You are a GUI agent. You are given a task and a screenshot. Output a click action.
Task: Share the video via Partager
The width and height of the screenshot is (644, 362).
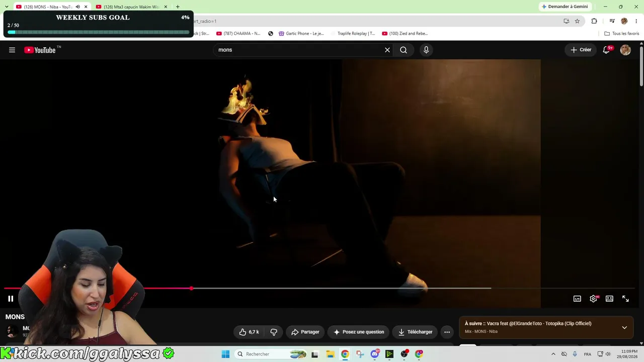[x=305, y=332]
